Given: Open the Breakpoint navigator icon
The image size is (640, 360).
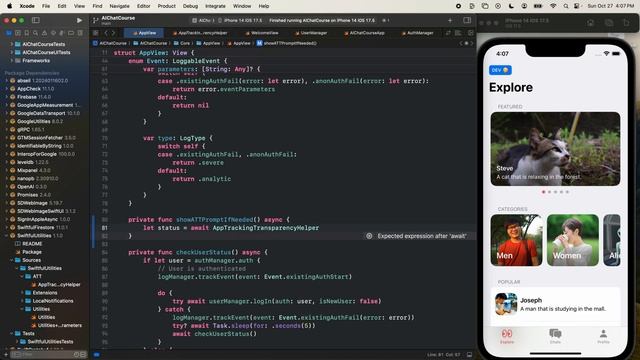Looking at the screenshot, I should coord(71,33).
